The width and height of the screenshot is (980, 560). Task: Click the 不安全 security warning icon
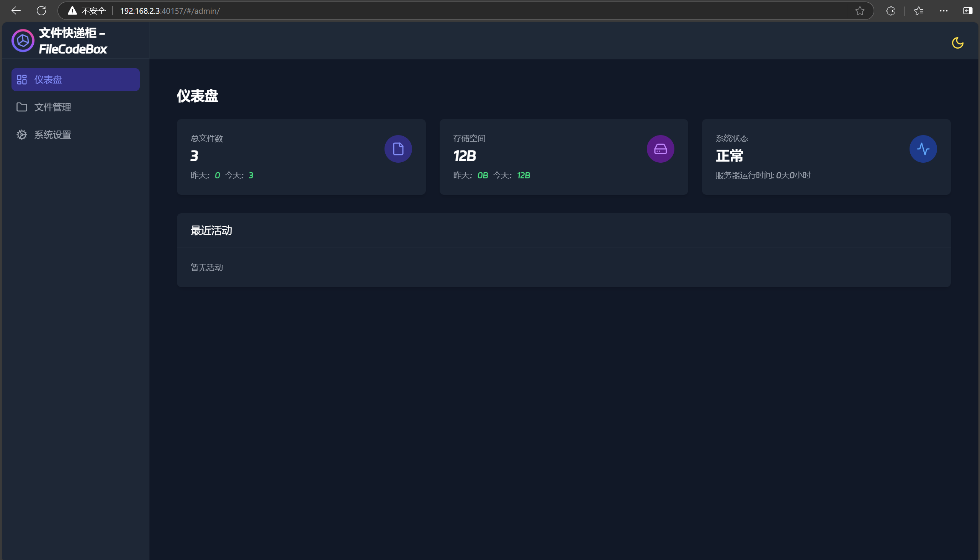point(72,11)
